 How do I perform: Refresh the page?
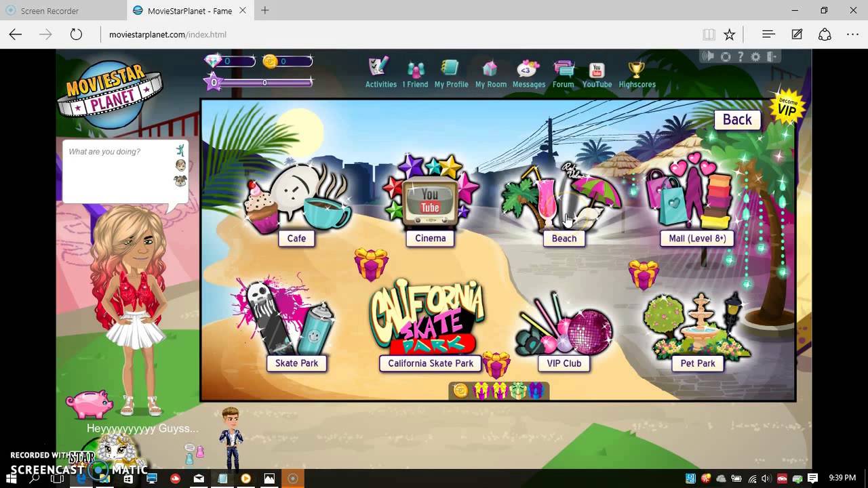pos(76,35)
